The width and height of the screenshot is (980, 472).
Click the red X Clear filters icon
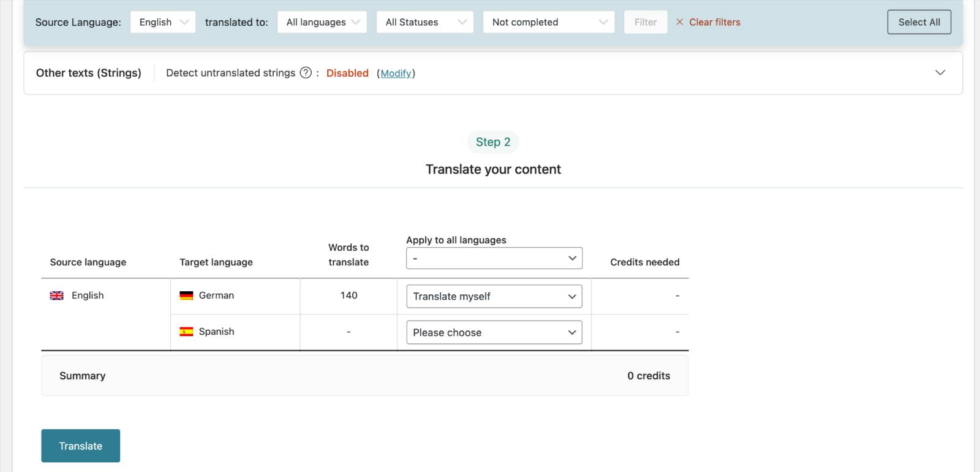click(679, 22)
